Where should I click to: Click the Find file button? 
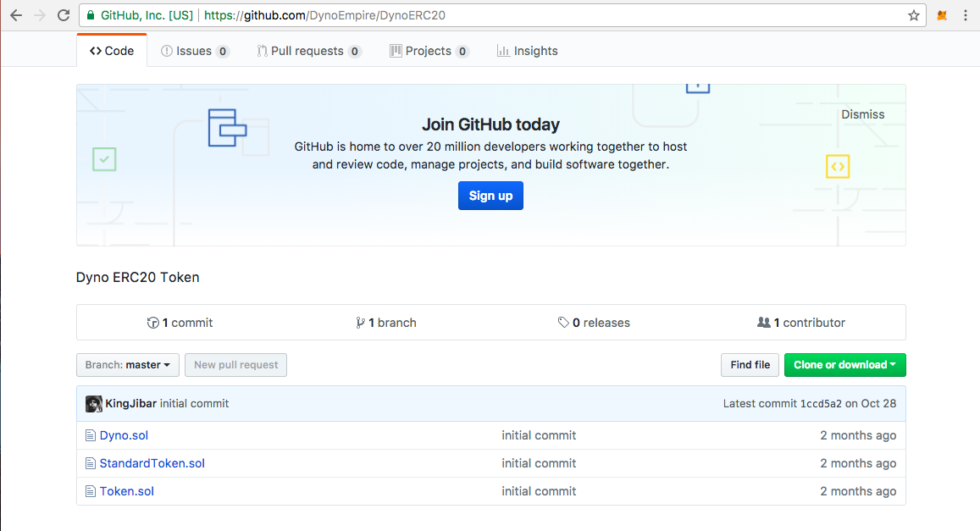[x=750, y=365]
